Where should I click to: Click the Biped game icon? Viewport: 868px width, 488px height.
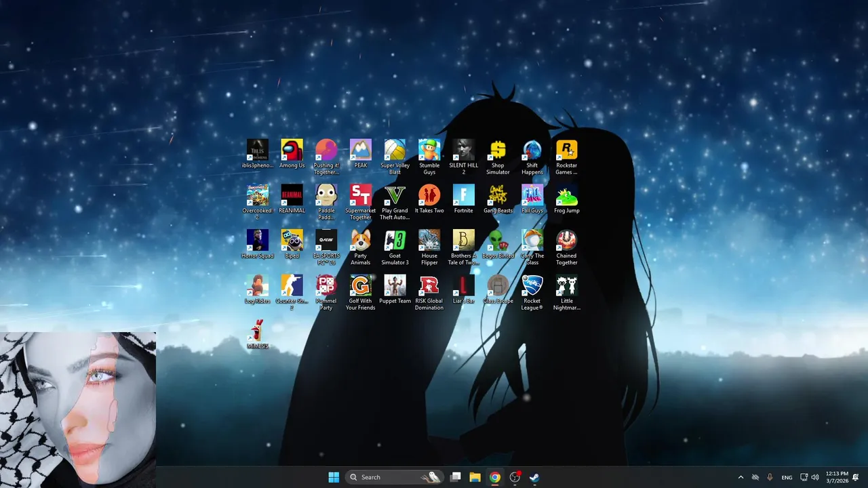[292, 245]
